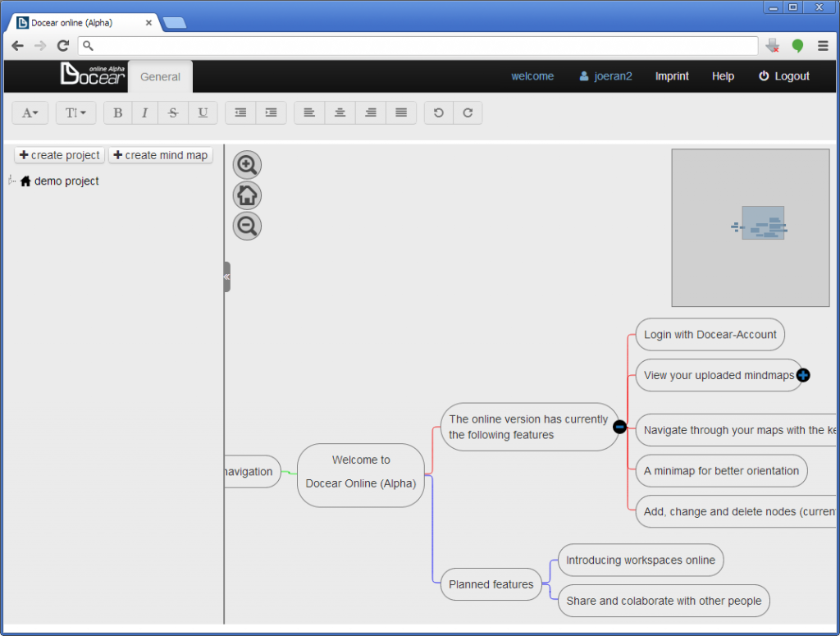
Task: Go back in browser
Action: pyautogui.click(x=18, y=45)
